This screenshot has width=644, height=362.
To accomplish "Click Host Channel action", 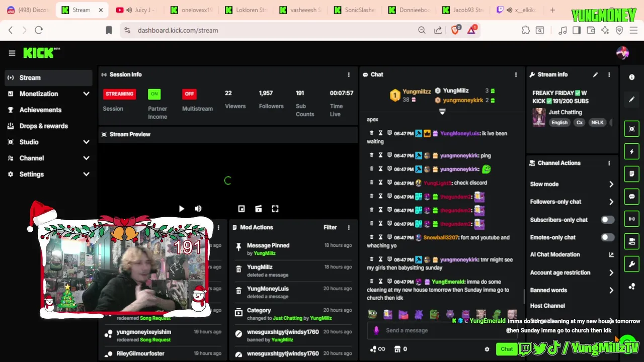I will tap(547, 306).
